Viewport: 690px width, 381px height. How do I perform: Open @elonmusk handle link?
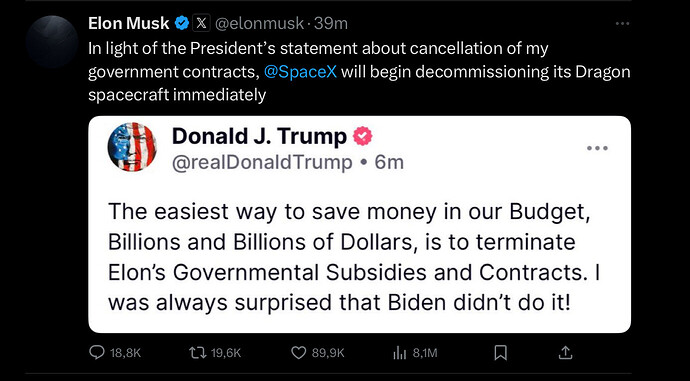(259, 23)
